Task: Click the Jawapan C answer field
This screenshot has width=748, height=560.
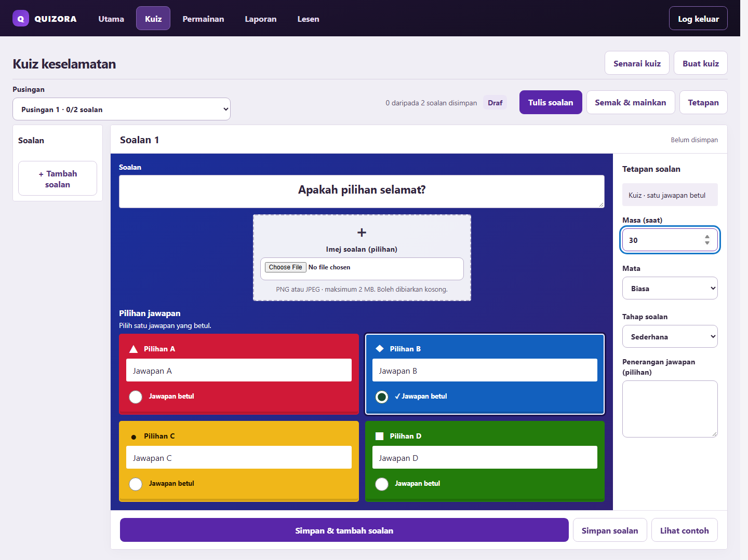Action: pos(239,457)
